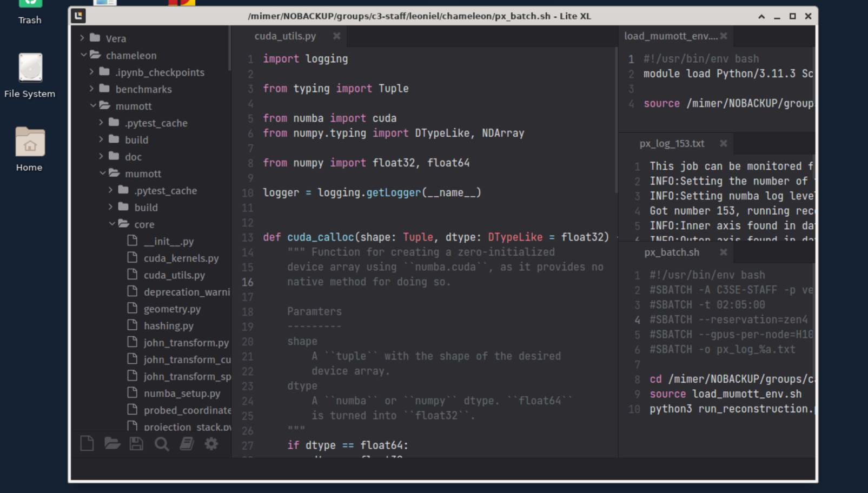Select the px_batch.sh tab
This screenshot has height=493, width=868.
coord(672,252)
